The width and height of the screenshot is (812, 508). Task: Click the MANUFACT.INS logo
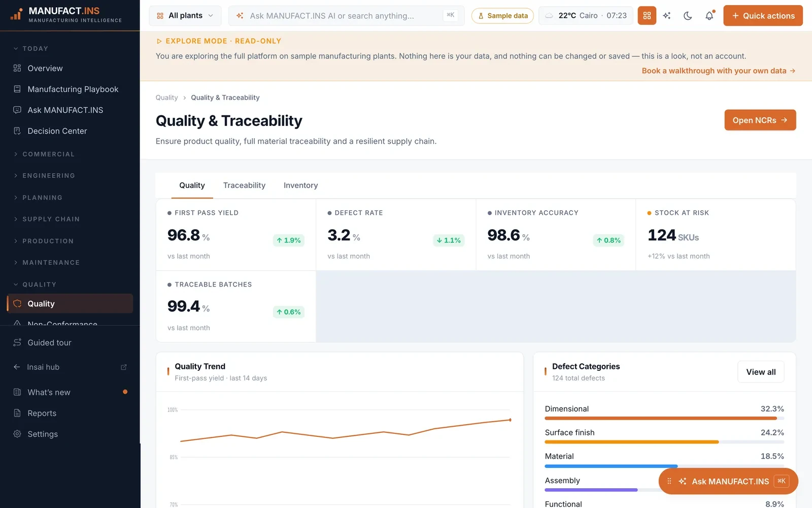click(x=66, y=15)
